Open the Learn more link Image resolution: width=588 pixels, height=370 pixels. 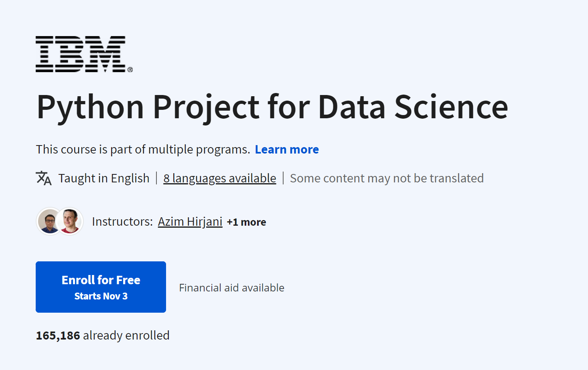click(287, 150)
